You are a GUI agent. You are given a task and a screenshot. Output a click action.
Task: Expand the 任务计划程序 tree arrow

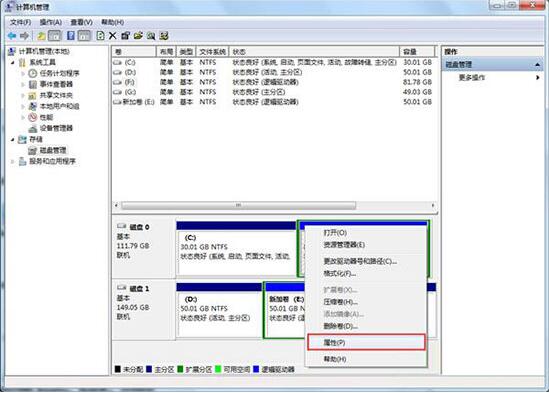(23, 74)
